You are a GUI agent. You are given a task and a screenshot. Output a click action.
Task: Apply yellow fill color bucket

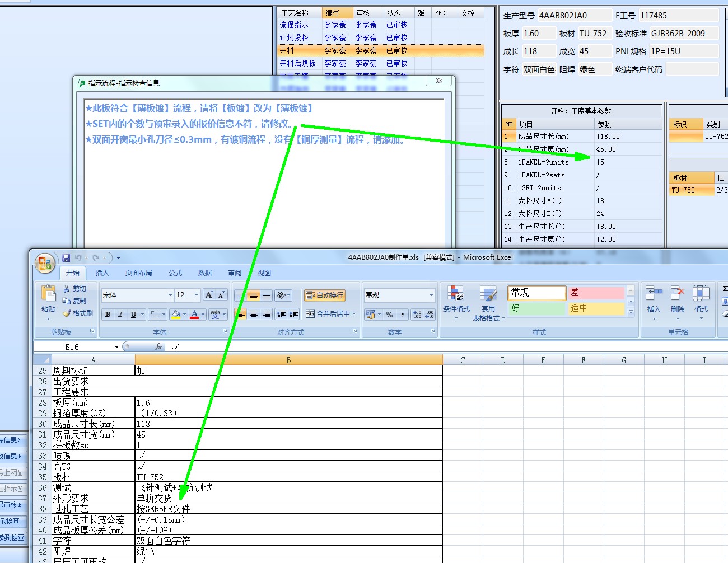tap(176, 315)
